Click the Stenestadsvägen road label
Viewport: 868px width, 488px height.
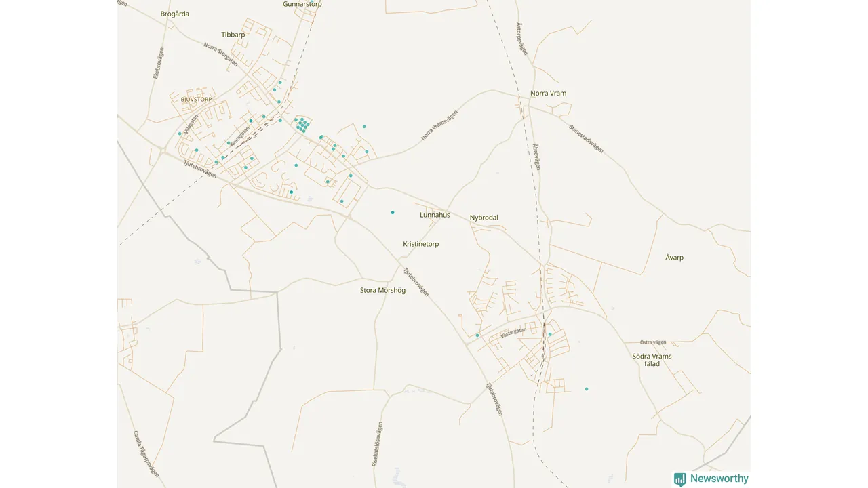pyautogui.click(x=586, y=138)
